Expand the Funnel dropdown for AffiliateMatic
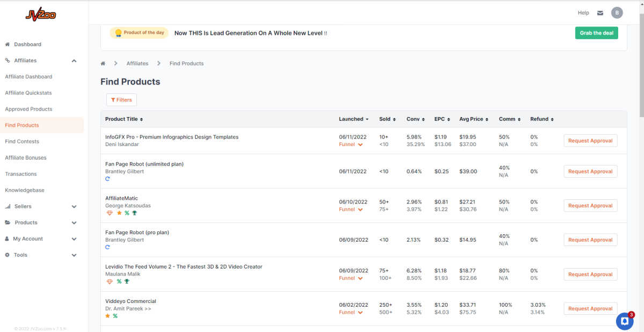Image resolution: width=644 pixels, height=332 pixels. click(351, 210)
